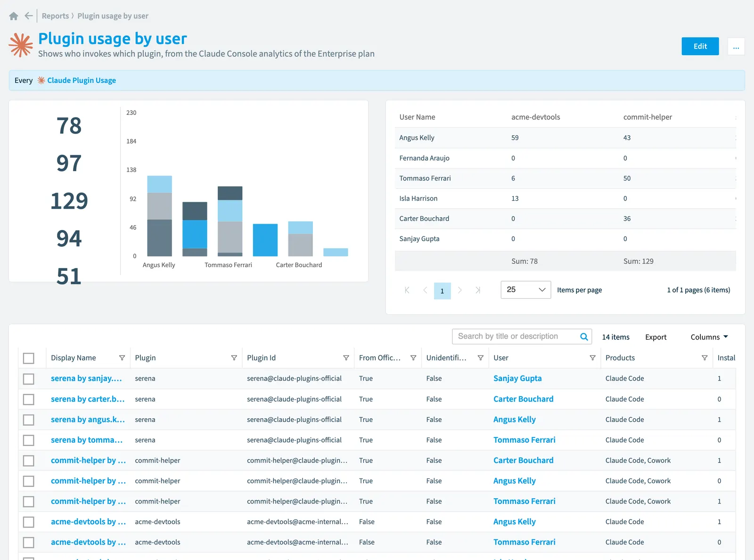754x560 pixels.
Task: Open the acme-devtools by Angus Kelly entry
Action: click(89, 522)
